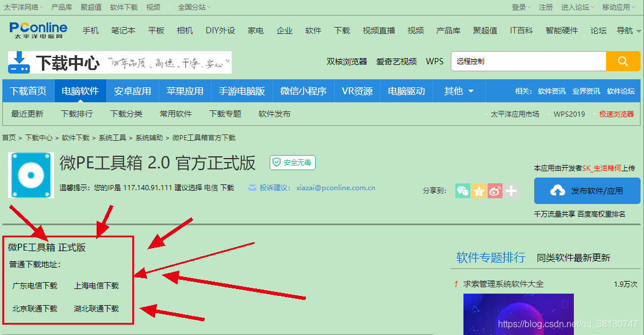Switch to 软件专题排行 tab
Viewport: 644px width, 335px height.
[x=491, y=257]
